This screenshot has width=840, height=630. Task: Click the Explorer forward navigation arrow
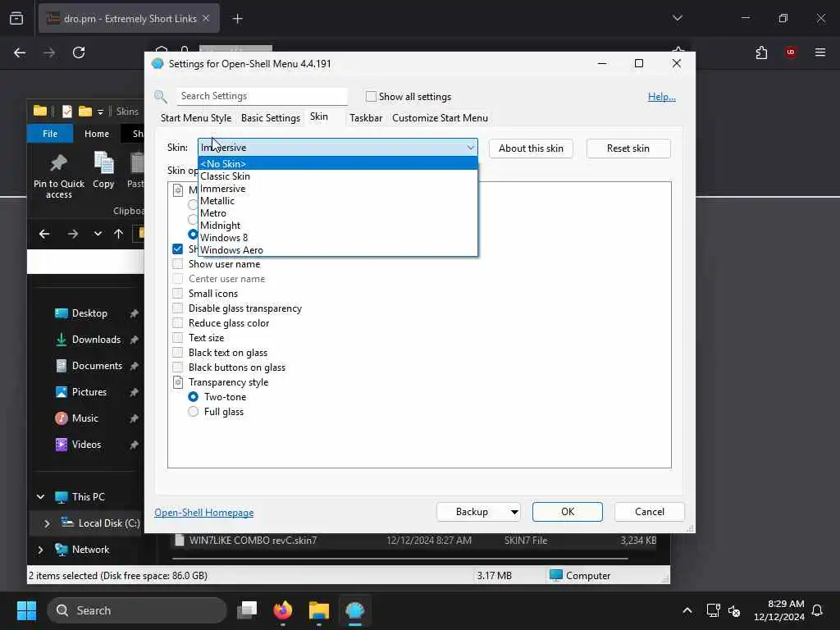pos(73,234)
